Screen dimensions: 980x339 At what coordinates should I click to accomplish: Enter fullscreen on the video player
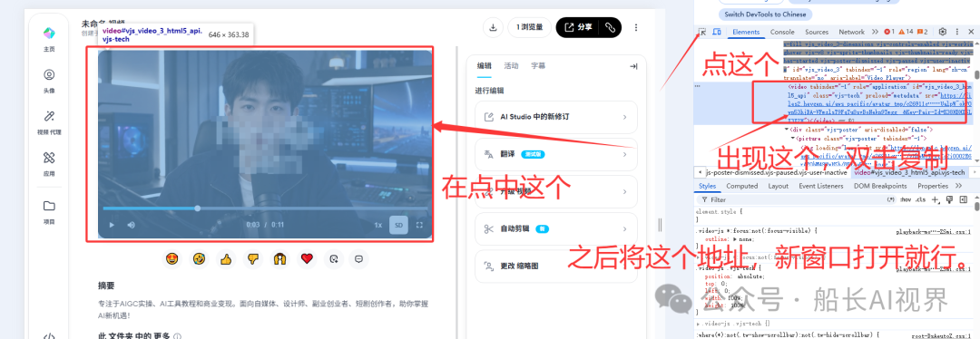(420, 225)
